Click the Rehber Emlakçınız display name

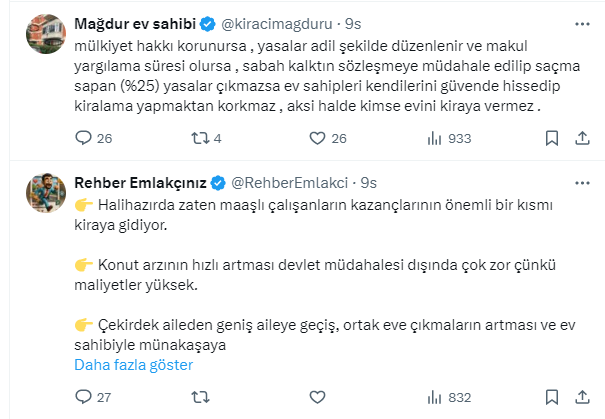click(x=141, y=183)
